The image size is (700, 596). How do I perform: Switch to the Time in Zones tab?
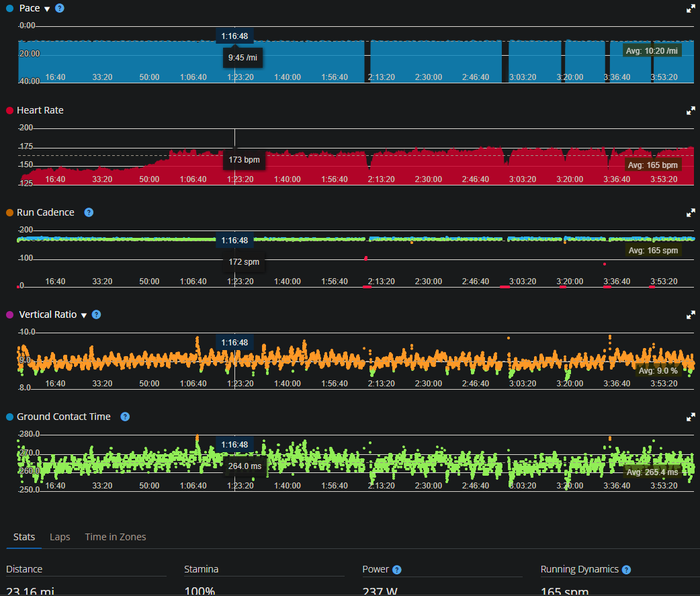(x=115, y=537)
